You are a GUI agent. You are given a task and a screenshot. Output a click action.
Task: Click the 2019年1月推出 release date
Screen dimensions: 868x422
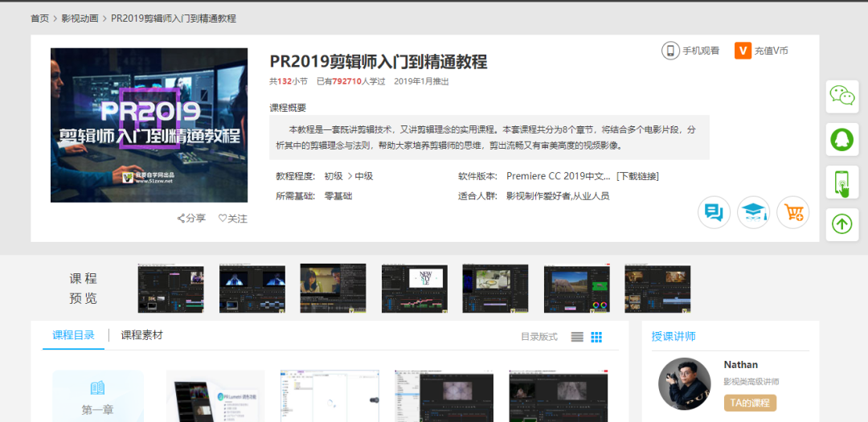(x=421, y=81)
